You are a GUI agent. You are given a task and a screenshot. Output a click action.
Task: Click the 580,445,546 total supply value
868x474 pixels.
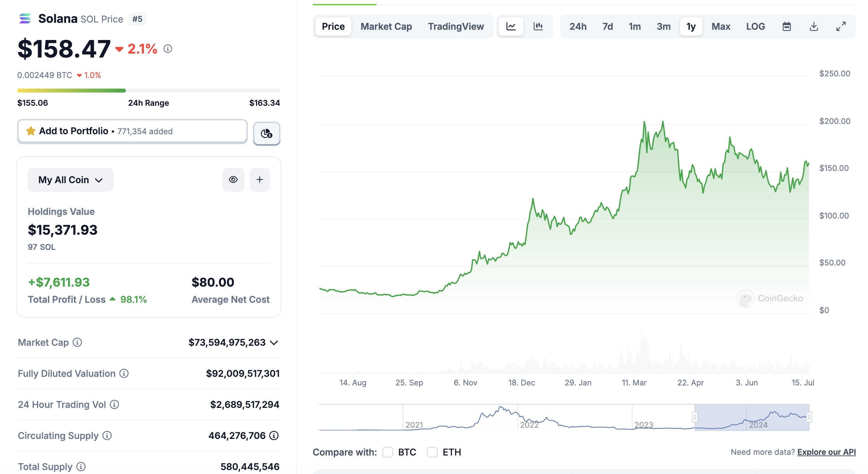pyautogui.click(x=250, y=466)
